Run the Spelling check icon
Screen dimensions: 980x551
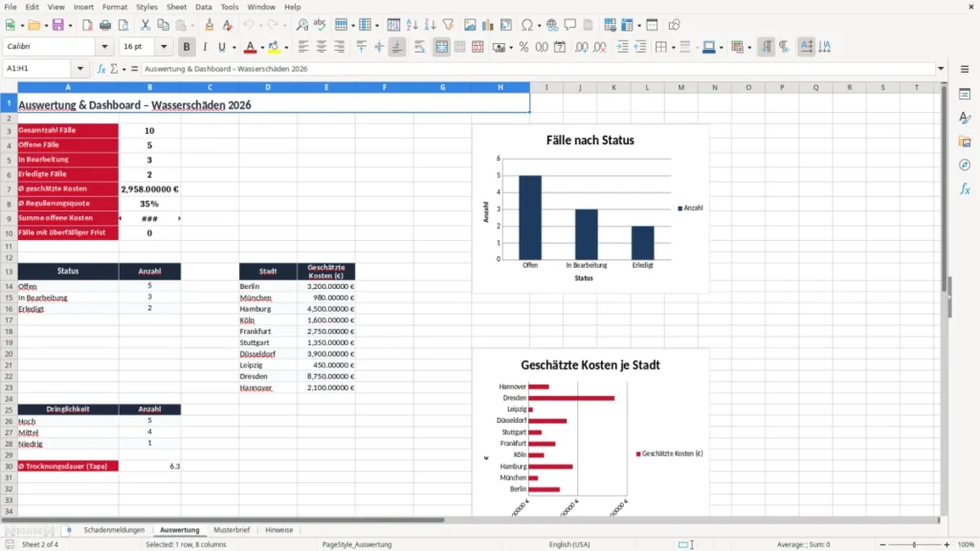point(320,25)
